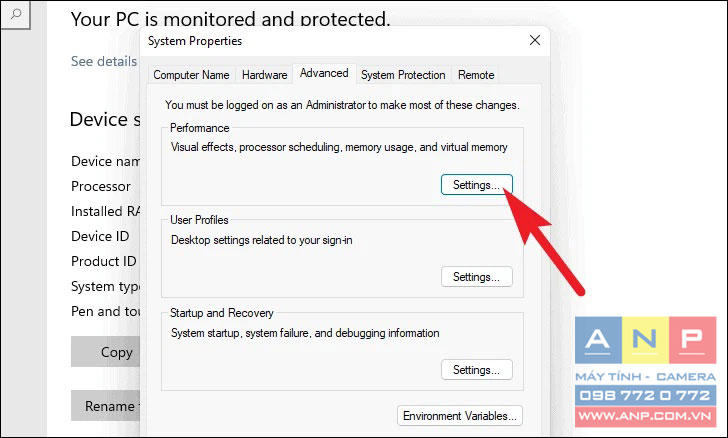Switch to the Remote tab
The height and width of the screenshot is (438, 728).
[476, 75]
